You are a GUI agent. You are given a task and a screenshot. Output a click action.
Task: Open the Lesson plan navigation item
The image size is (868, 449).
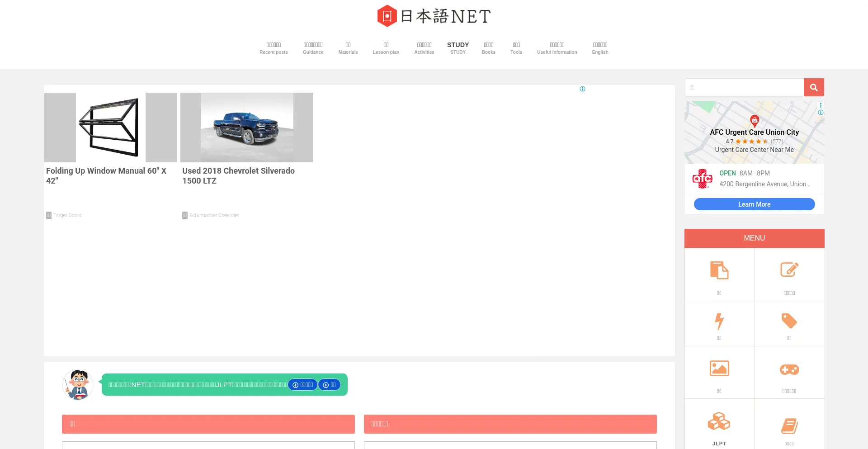(386, 48)
